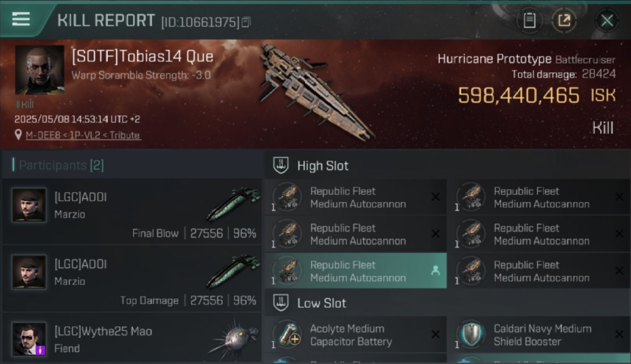Select Top Damage participant ADOI

pyautogui.click(x=132, y=278)
